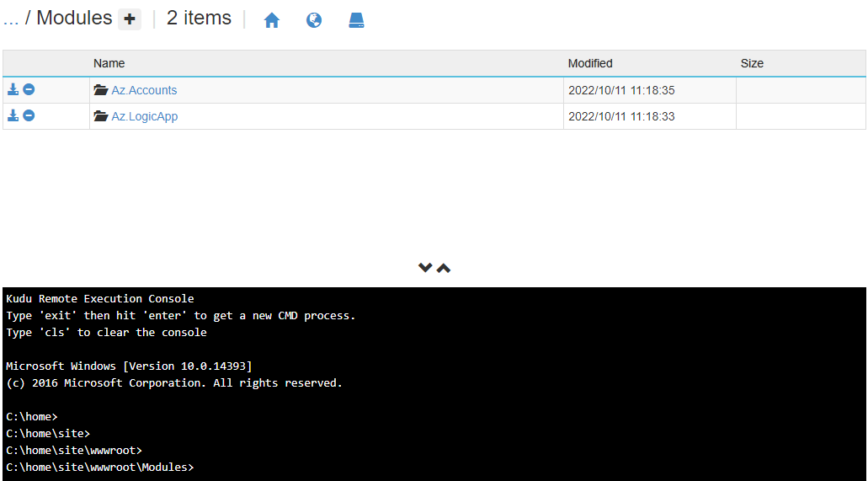The height and width of the screenshot is (481, 868).
Task: Download the Az.LogicApp folder
Action: pos(13,116)
